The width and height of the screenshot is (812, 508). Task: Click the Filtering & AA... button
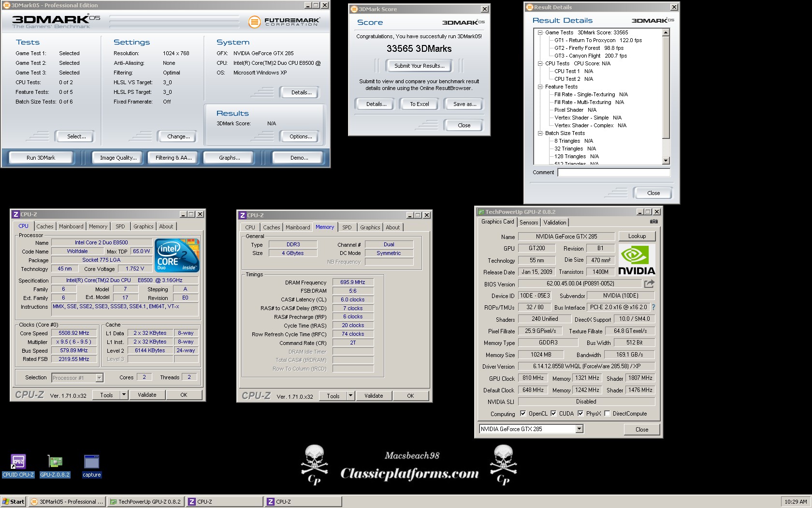point(174,158)
